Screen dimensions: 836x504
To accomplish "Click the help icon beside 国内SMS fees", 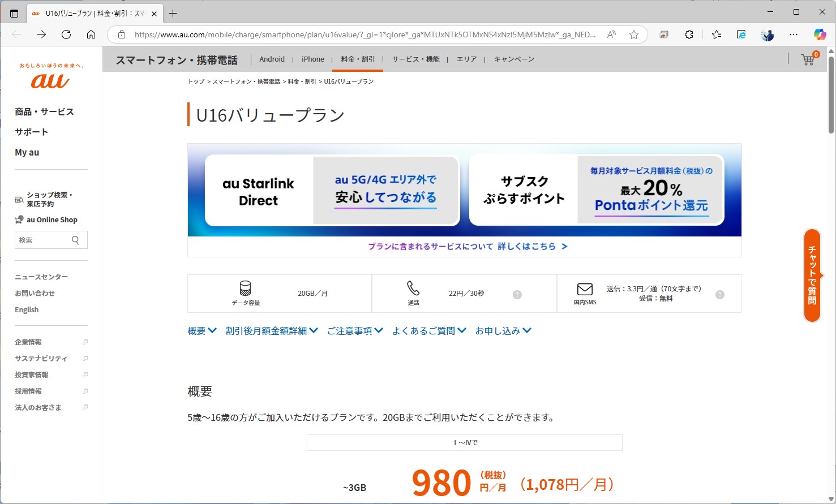I will pos(719,294).
